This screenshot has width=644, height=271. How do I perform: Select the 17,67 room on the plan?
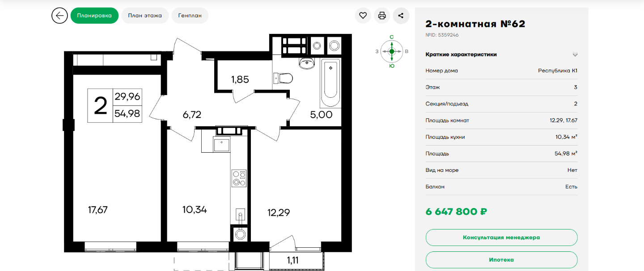pyautogui.click(x=98, y=209)
